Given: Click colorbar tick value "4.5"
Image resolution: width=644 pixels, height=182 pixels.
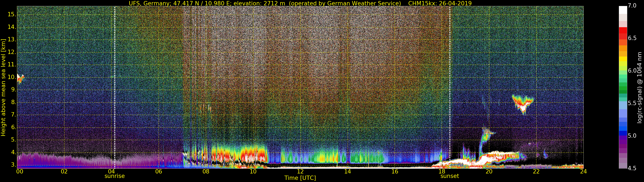Looking at the screenshot, I should 632,168.
